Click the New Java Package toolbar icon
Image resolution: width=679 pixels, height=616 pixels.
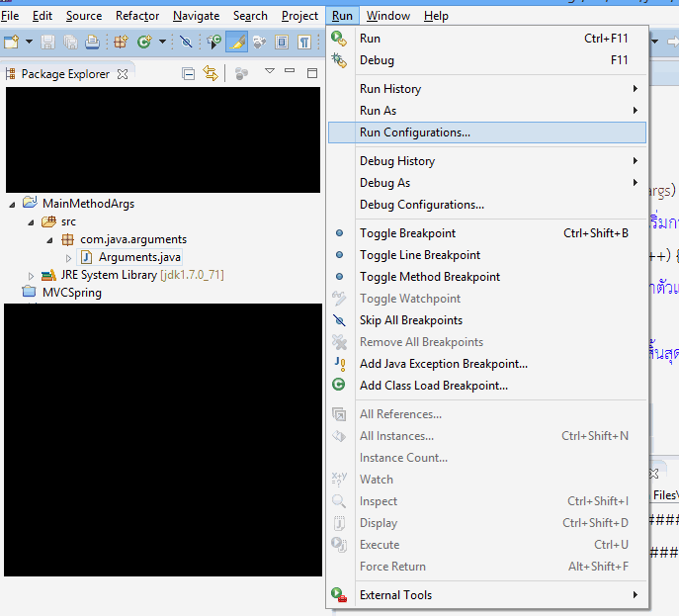pos(121,42)
